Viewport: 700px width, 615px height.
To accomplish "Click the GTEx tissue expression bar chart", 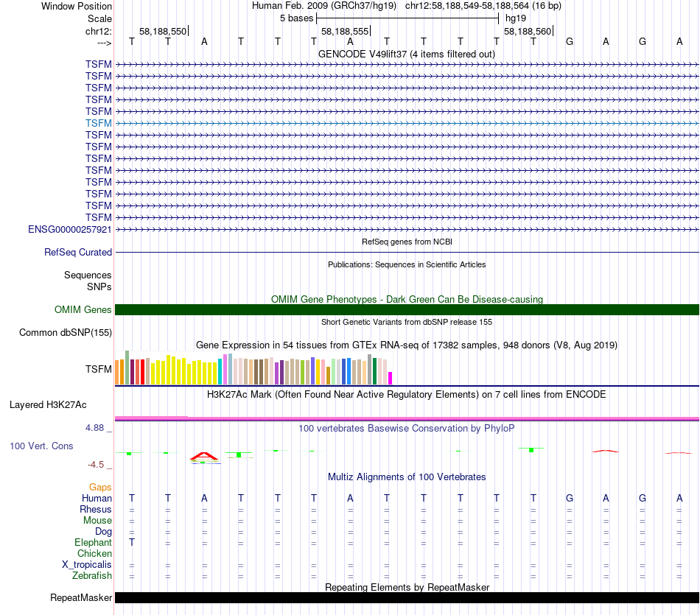I will 253,368.
